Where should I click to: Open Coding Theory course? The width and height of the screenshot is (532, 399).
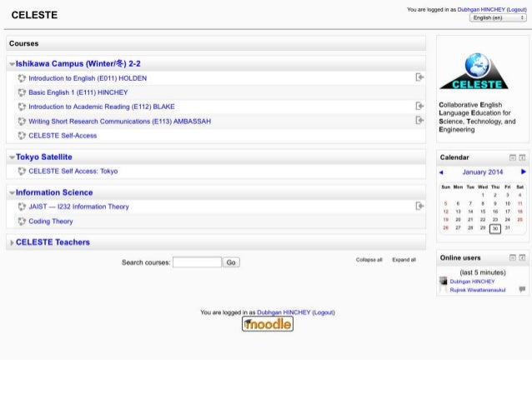(x=51, y=222)
